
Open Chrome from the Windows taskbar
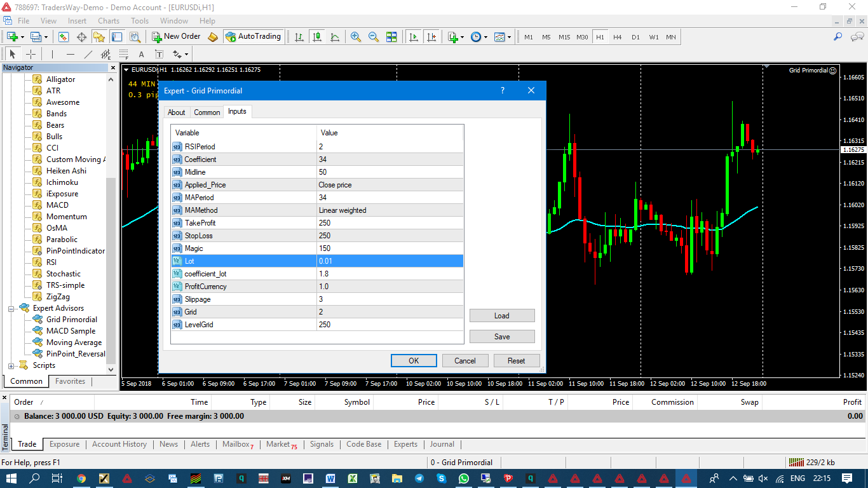pos(81,478)
